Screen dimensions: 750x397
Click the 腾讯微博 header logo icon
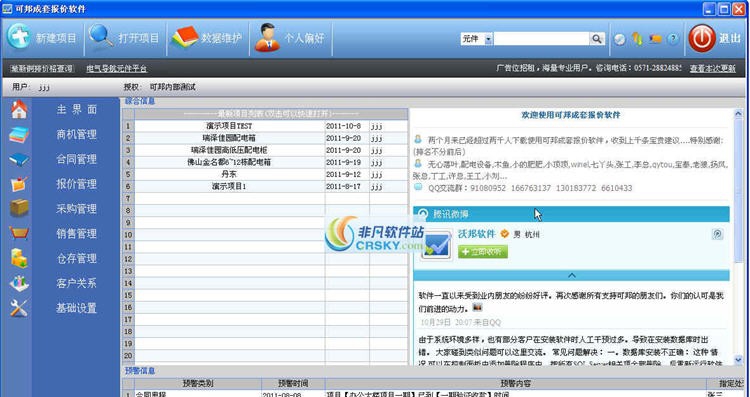coord(423,214)
